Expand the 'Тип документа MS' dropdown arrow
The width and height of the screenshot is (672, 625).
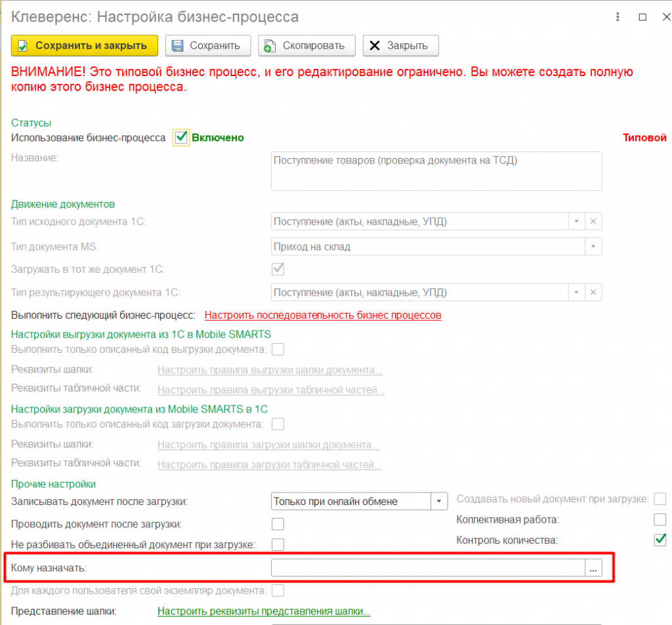(593, 247)
